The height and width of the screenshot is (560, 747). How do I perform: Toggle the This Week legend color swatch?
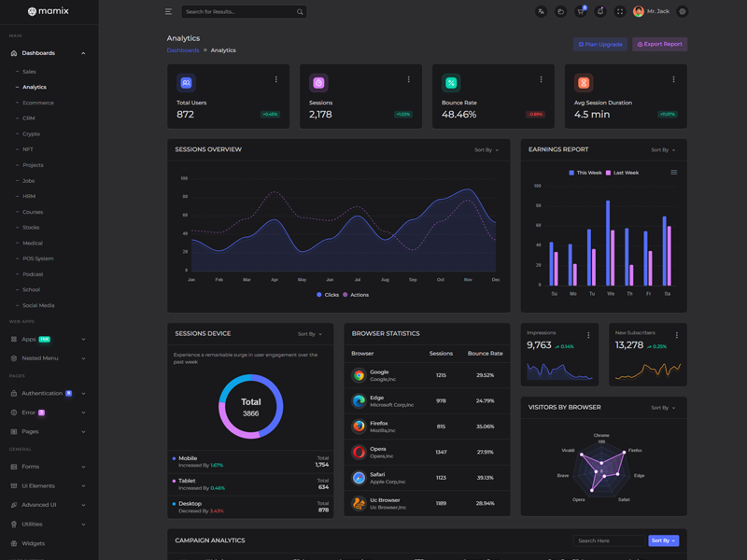point(571,173)
